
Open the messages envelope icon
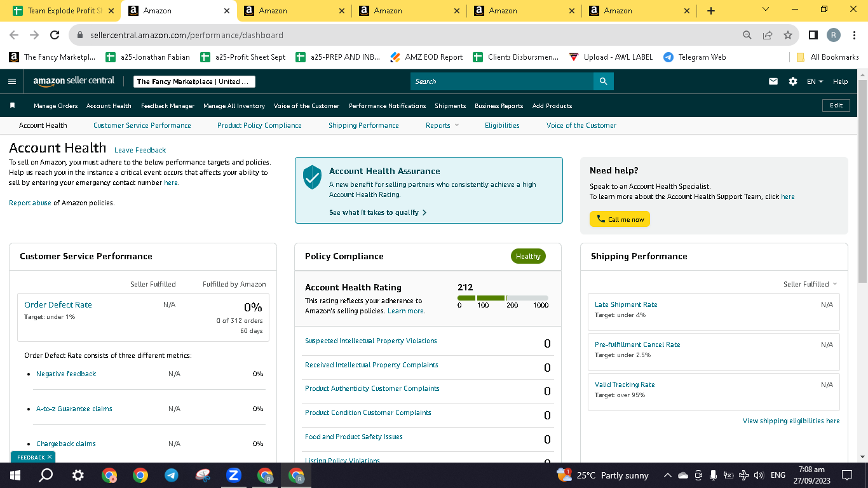coord(773,81)
